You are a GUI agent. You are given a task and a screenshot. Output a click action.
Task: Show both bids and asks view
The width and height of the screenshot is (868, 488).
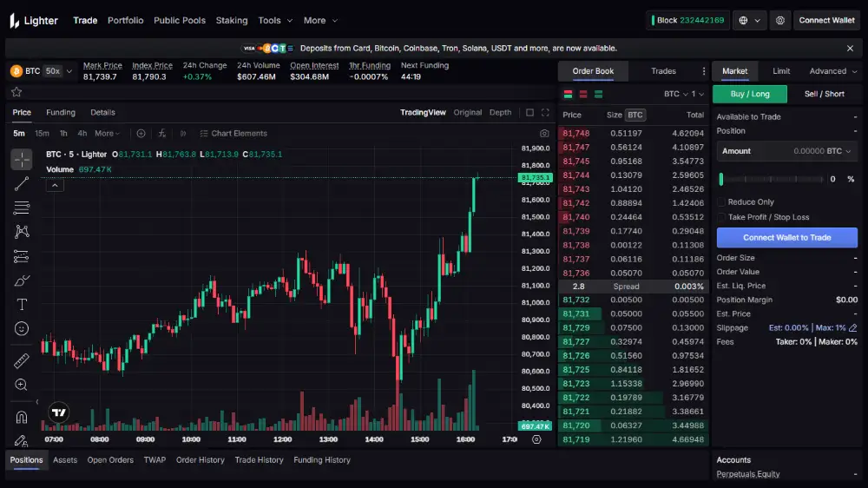click(x=568, y=94)
